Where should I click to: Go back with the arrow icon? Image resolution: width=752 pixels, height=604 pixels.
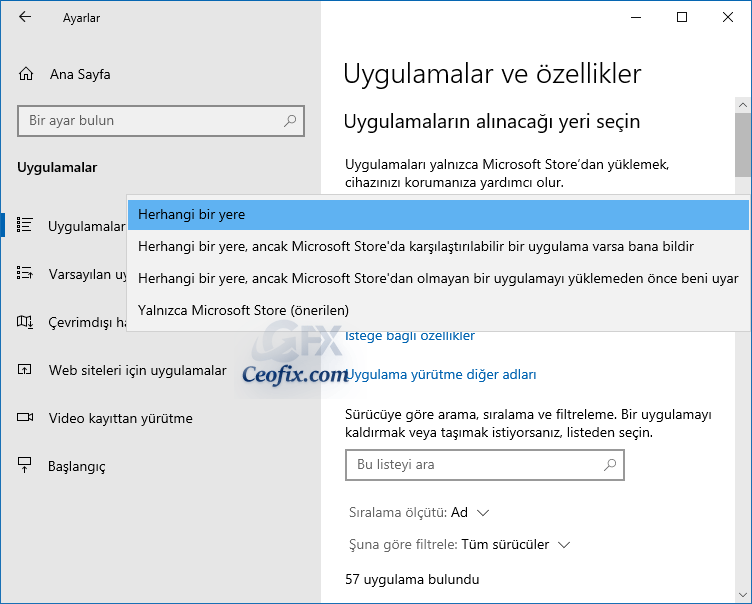tap(24, 17)
